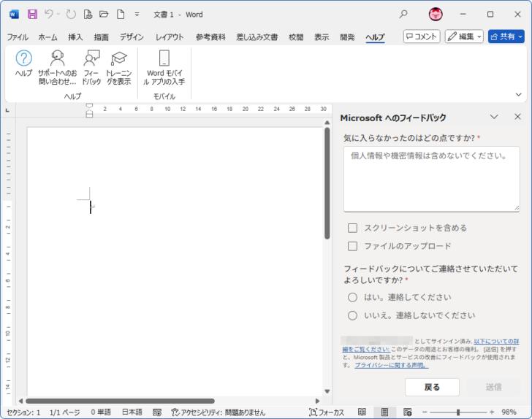Click the Undo arrow icon

49,15
